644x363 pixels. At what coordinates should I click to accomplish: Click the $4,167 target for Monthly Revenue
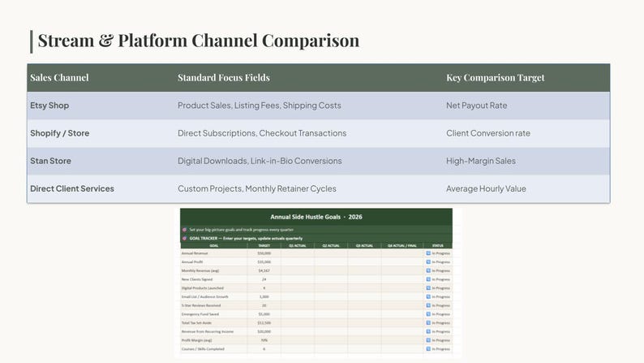(264, 270)
